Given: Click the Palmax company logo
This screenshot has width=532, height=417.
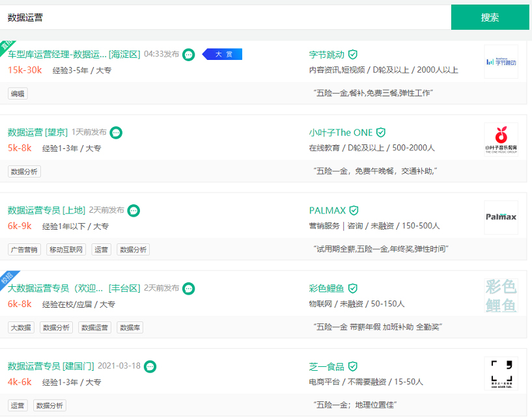Looking at the screenshot, I should (x=501, y=218).
